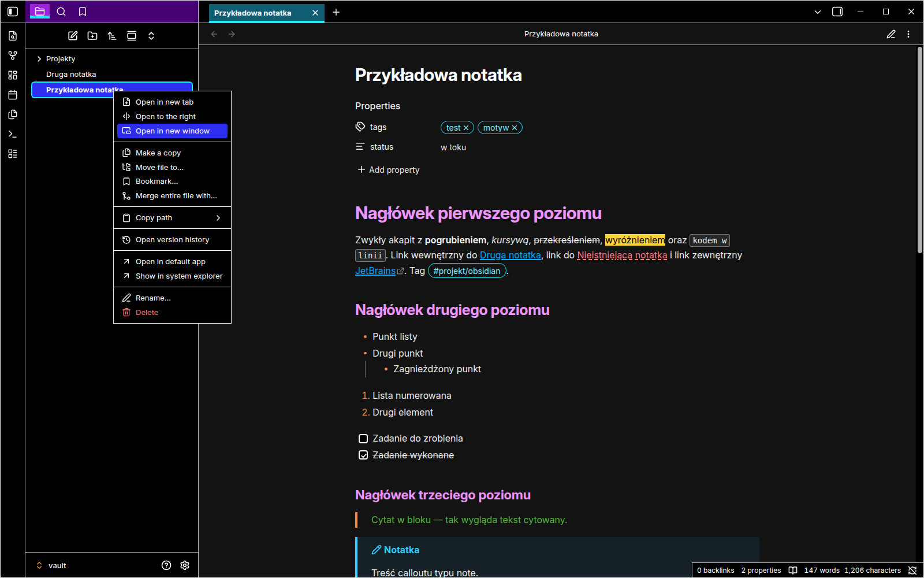Click the tags property icon

(x=360, y=127)
